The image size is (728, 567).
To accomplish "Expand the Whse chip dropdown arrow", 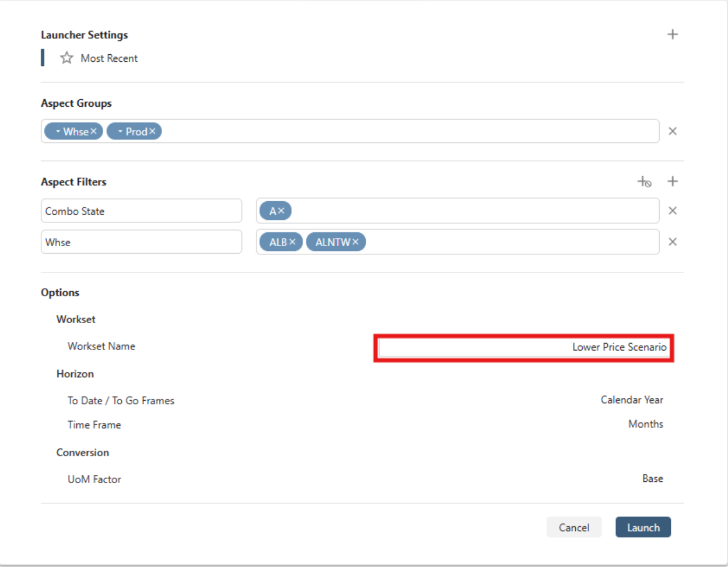I will (x=58, y=131).
